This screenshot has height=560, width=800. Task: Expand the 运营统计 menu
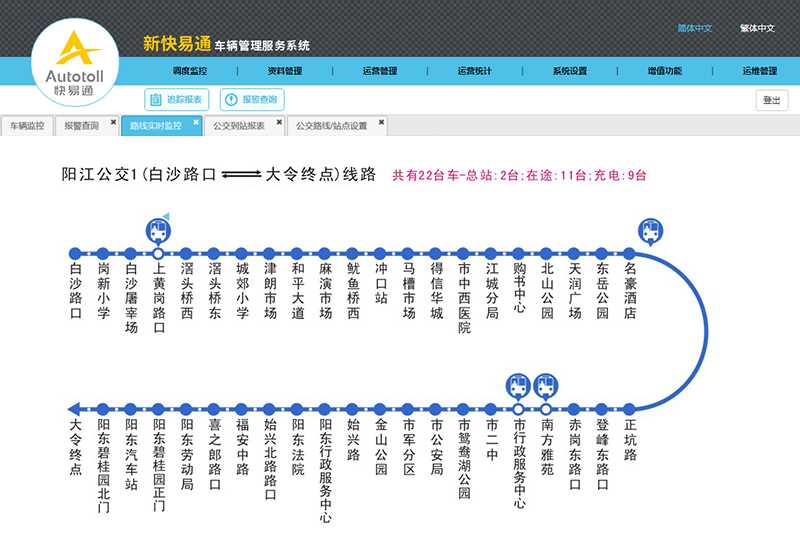tap(474, 71)
